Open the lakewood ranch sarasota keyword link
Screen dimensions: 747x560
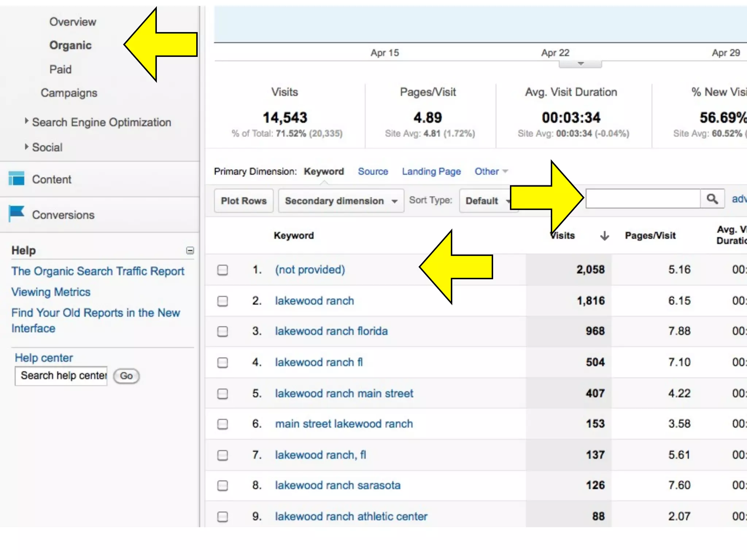click(x=337, y=485)
